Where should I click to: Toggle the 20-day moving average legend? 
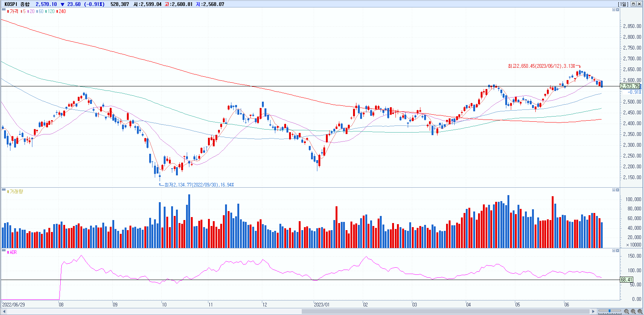(31, 12)
